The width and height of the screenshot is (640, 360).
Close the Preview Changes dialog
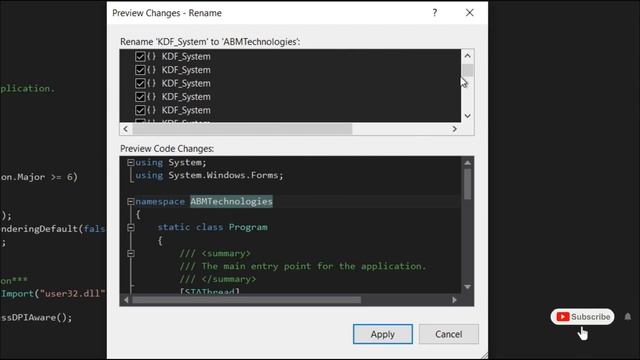pos(469,13)
